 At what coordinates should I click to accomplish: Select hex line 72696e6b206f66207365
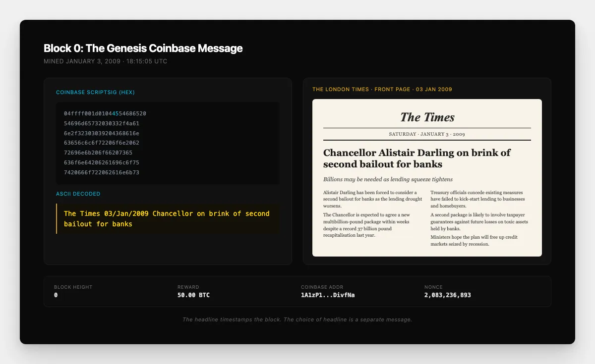pyautogui.click(x=98, y=153)
